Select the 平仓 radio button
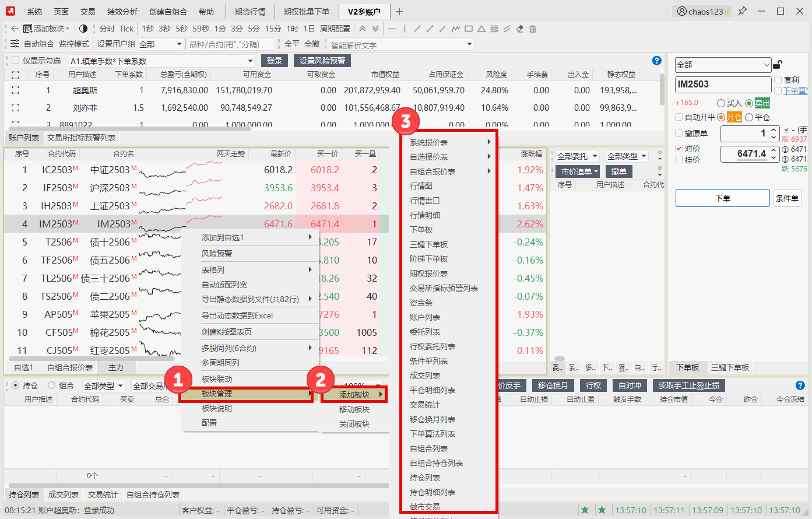Screen dimensions: 812x519 coord(749,117)
